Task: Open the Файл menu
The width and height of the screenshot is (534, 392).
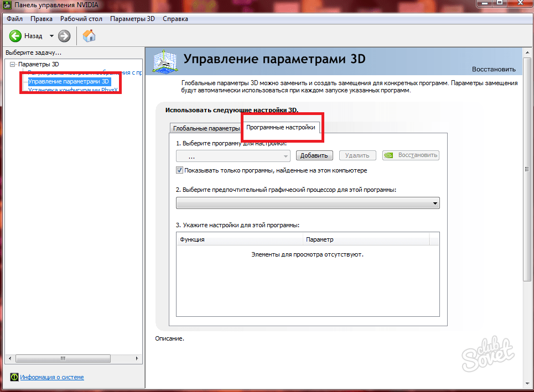Action: click(x=14, y=19)
